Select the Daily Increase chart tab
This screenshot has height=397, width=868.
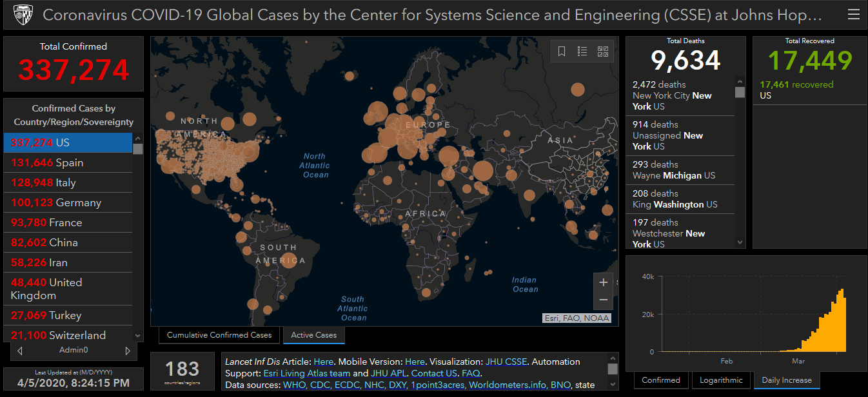pyautogui.click(x=787, y=380)
